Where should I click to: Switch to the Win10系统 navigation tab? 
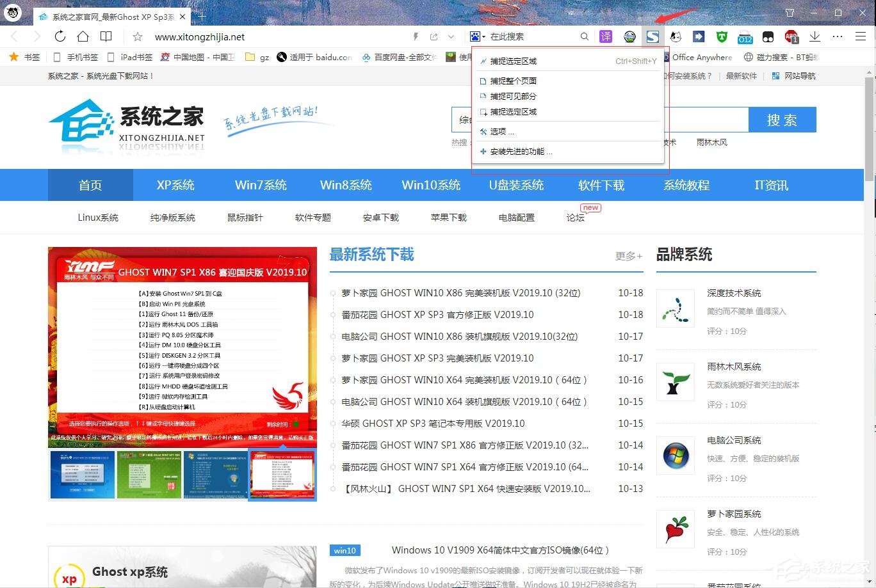click(x=431, y=185)
